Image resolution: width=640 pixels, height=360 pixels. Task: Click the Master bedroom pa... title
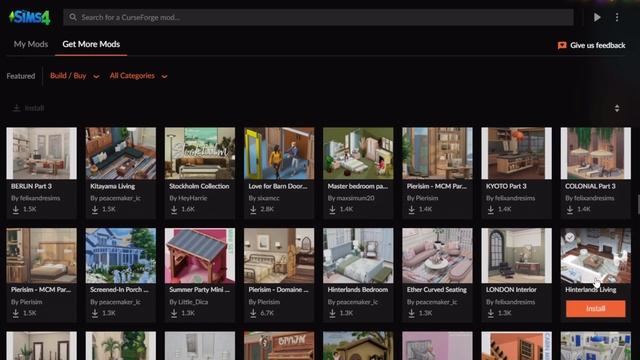[358, 186]
